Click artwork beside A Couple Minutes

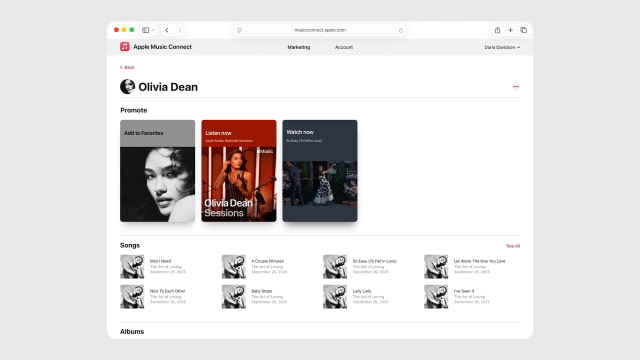233,267
